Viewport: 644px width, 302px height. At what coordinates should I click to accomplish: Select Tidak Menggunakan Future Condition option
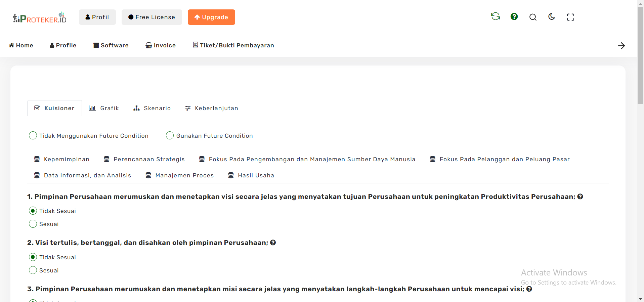click(x=33, y=135)
